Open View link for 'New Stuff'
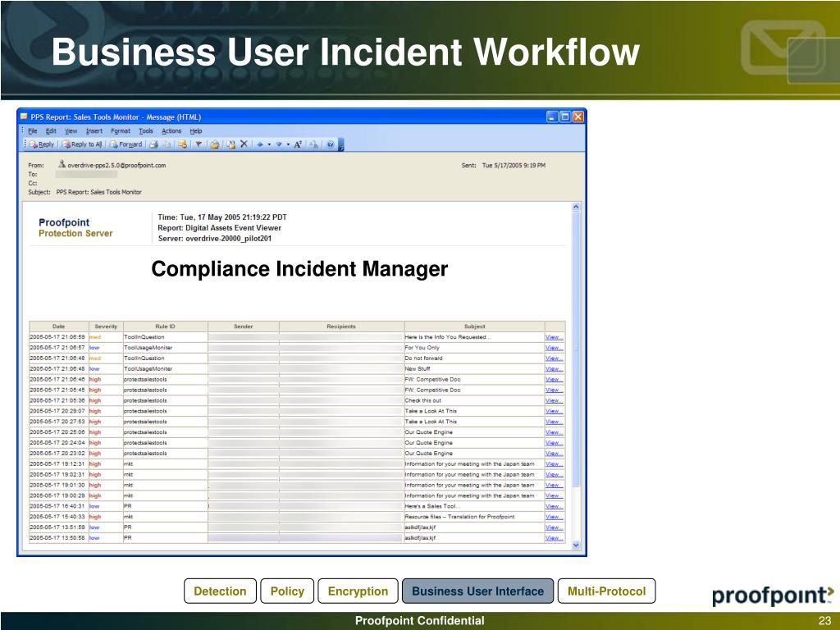The image size is (840, 630). click(554, 368)
